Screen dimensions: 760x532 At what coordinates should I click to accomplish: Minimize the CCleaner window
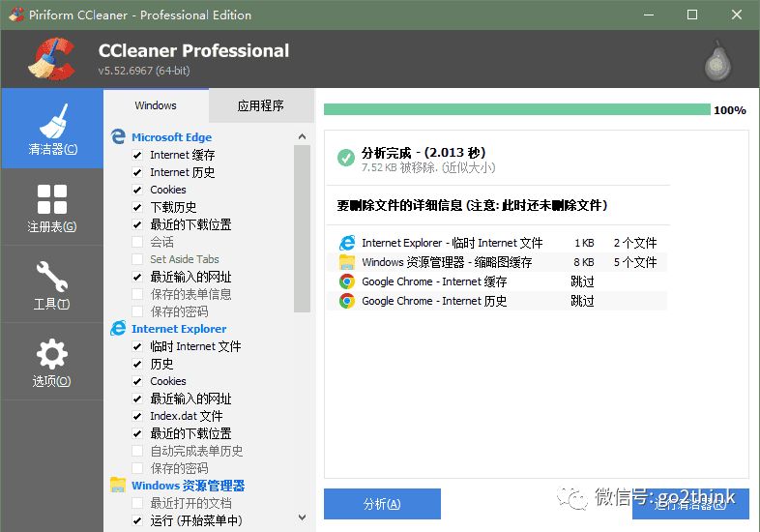coord(648,15)
